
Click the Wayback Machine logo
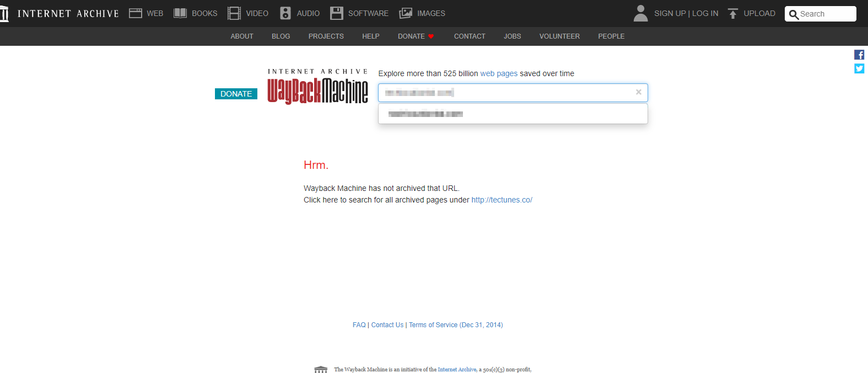(317, 87)
